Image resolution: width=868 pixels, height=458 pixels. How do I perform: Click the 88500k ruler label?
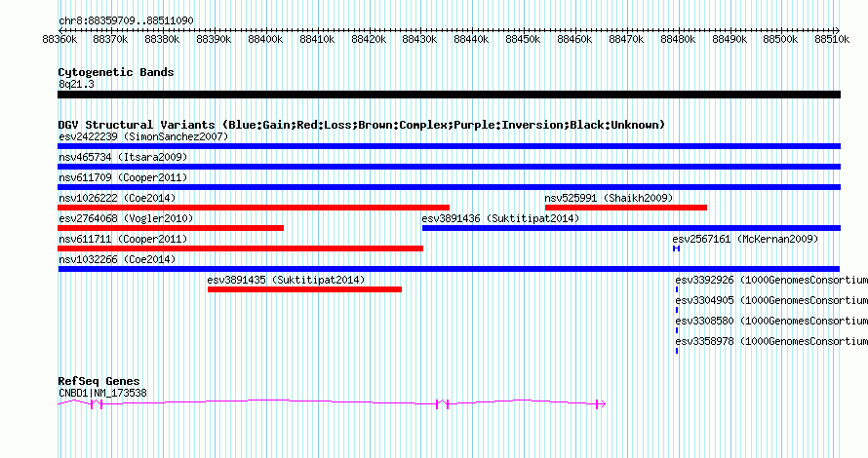point(780,39)
